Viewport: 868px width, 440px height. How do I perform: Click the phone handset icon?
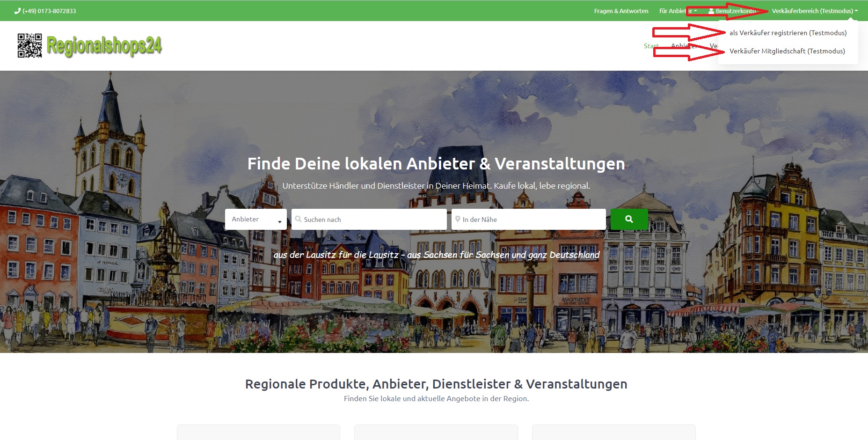click(18, 11)
